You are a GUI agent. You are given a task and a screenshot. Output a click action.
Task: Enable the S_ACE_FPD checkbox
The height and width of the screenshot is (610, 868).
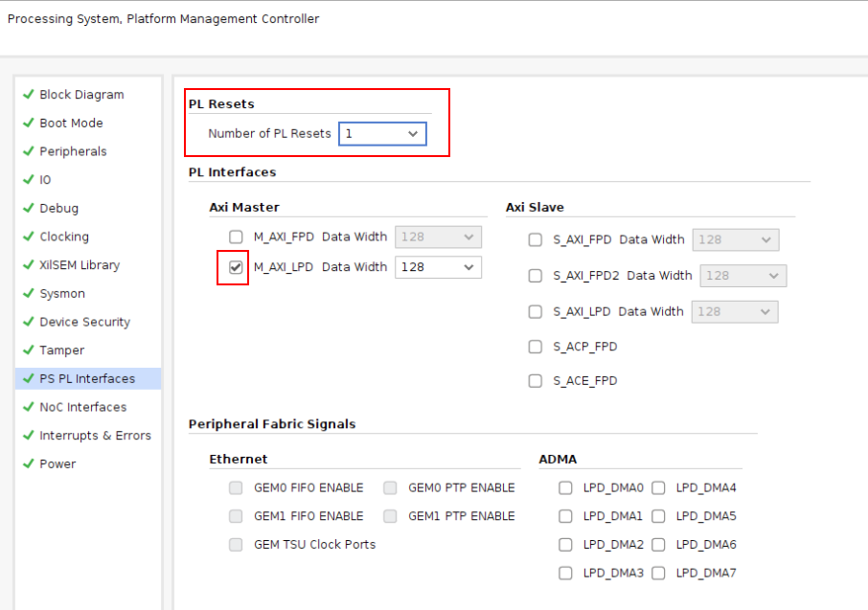coord(535,380)
